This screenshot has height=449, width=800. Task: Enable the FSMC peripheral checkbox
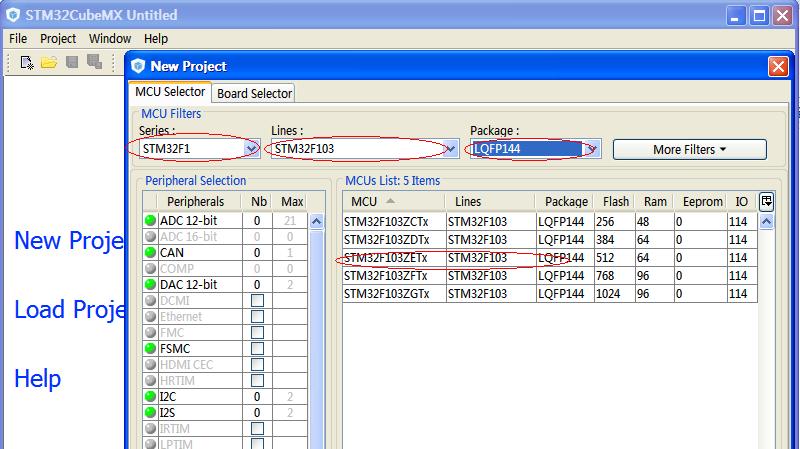(257, 349)
